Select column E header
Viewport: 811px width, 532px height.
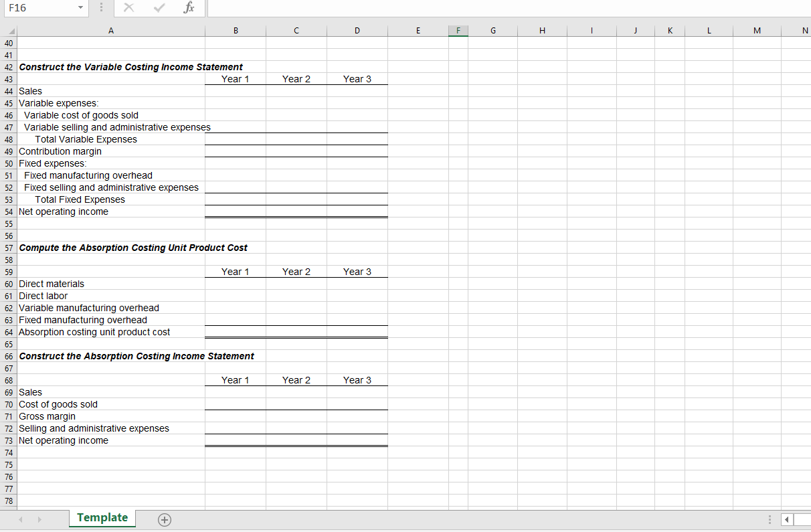point(418,30)
